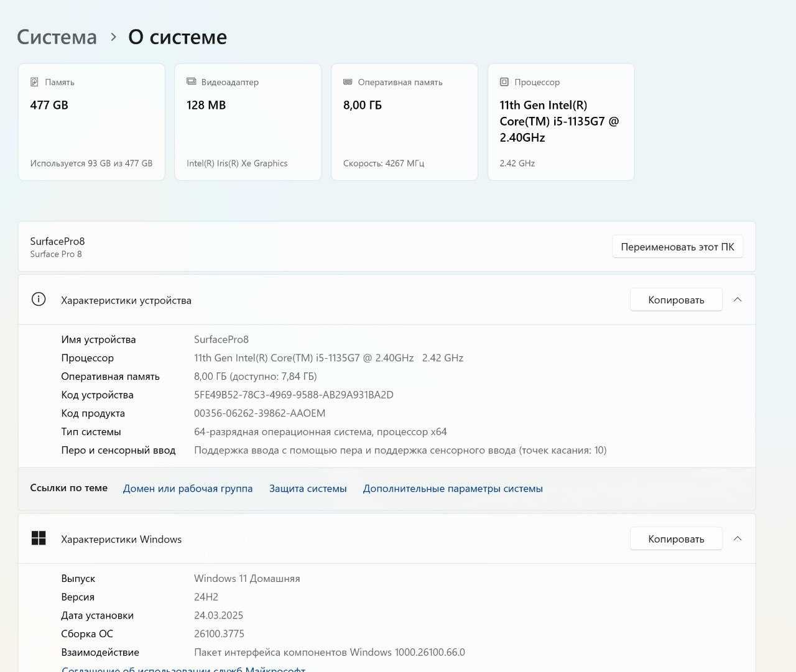Click Windows 11 Домашняя edition value
The height and width of the screenshot is (672, 796).
pyautogui.click(x=247, y=578)
